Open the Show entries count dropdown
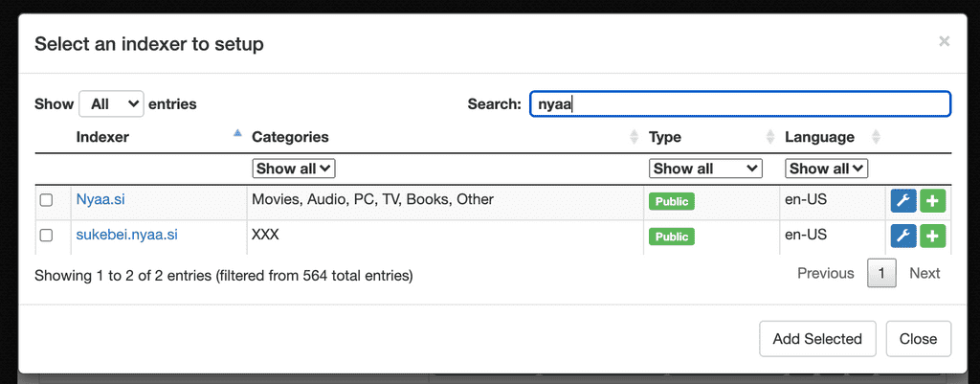 pos(111,103)
